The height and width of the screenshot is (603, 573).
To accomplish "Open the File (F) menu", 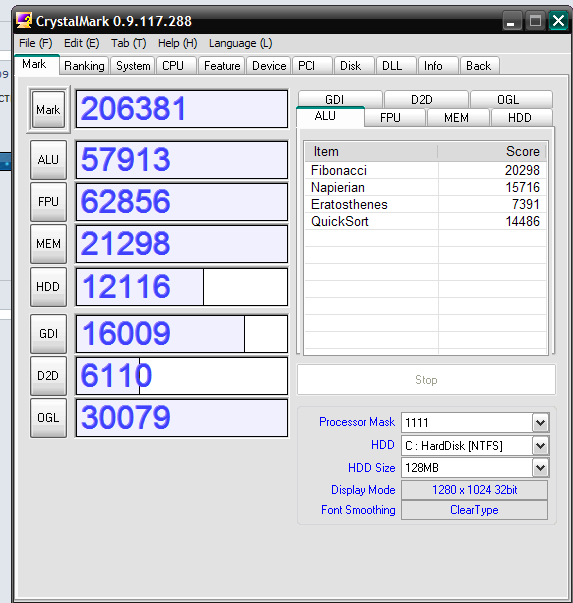I will 35,43.
